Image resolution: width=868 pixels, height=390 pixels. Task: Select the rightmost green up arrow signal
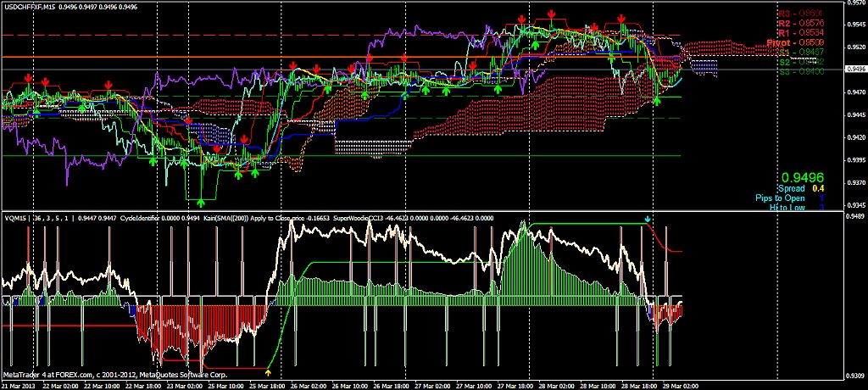point(657,101)
